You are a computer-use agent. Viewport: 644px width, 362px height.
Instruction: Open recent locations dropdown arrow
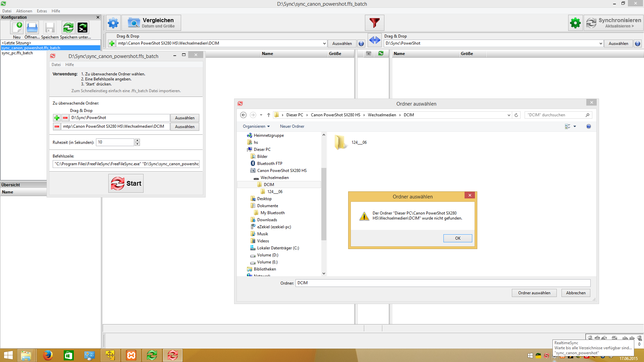click(261, 115)
